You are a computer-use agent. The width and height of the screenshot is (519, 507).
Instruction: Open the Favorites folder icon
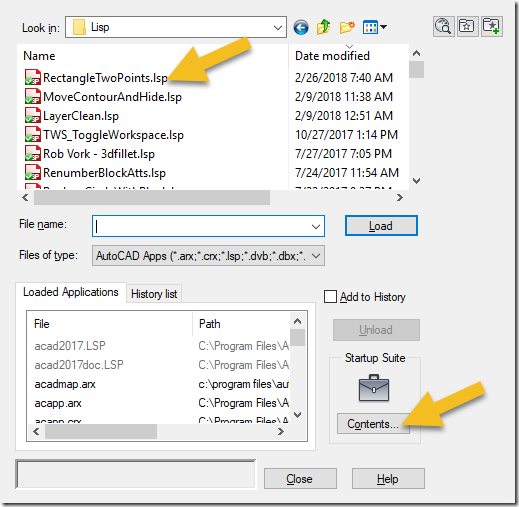point(467,26)
